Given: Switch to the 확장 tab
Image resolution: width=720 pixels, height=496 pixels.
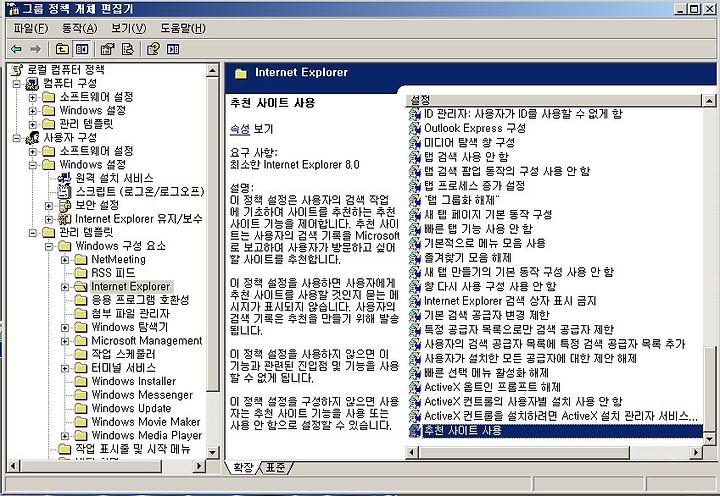Looking at the screenshot, I should pos(243,468).
